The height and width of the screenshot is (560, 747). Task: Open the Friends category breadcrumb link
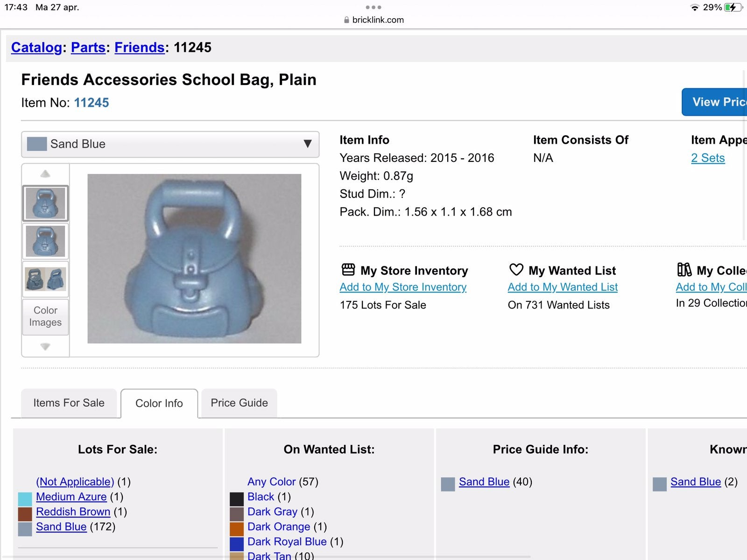tap(140, 48)
